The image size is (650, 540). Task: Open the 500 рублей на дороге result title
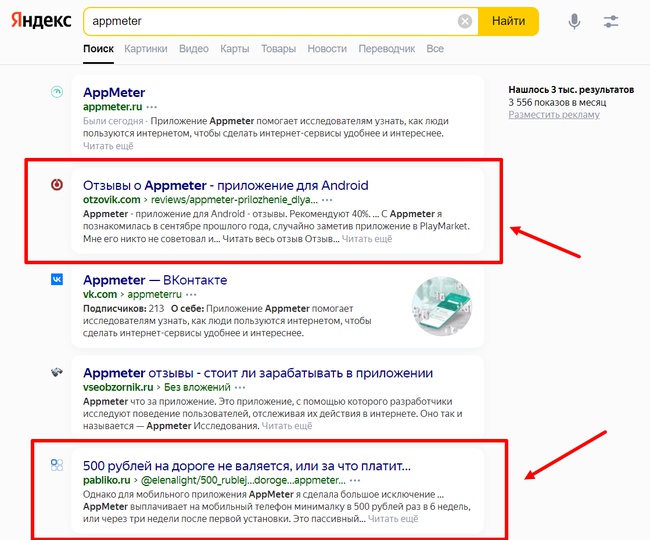coord(247,466)
